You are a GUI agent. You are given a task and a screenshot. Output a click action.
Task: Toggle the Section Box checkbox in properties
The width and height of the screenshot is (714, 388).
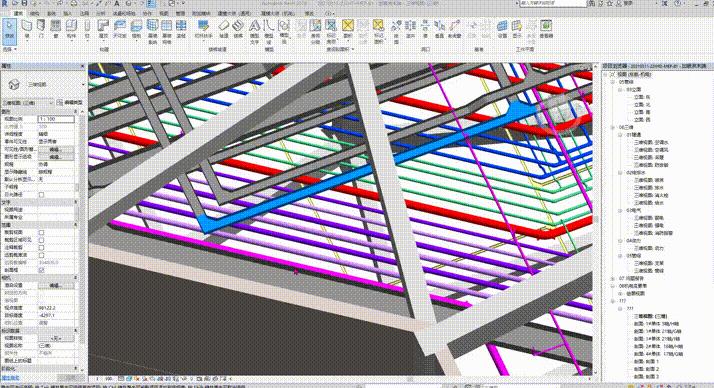41,270
